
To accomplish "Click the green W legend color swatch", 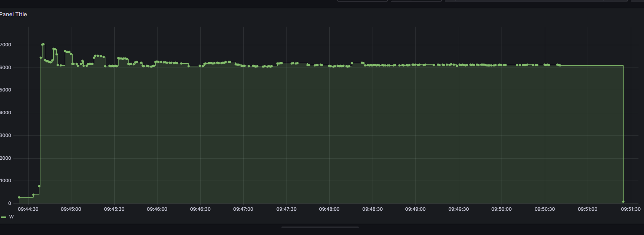I will (x=3, y=217).
